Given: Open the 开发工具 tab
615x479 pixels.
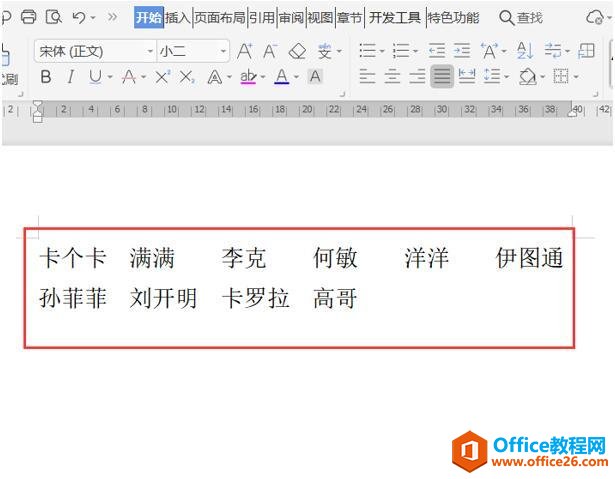Looking at the screenshot, I should coord(395,18).
